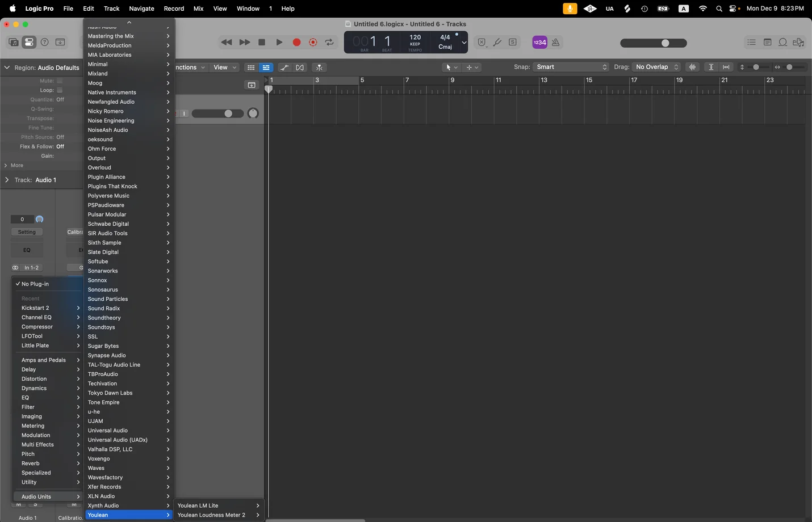Screen dimensions: 812x522
Task: Collapse the Region Audio Defaults section
Action: tap(7, 68)
